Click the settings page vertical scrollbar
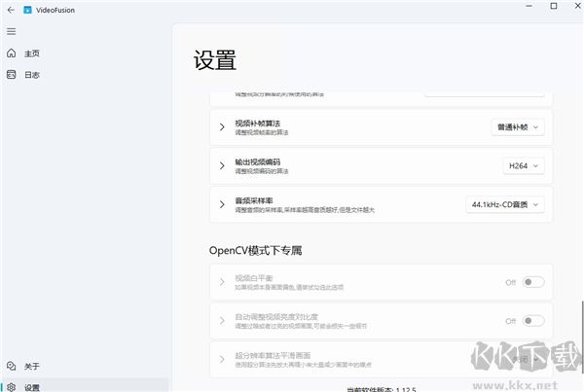The width and height of the screenshot is (584, 392). point(582,337)
